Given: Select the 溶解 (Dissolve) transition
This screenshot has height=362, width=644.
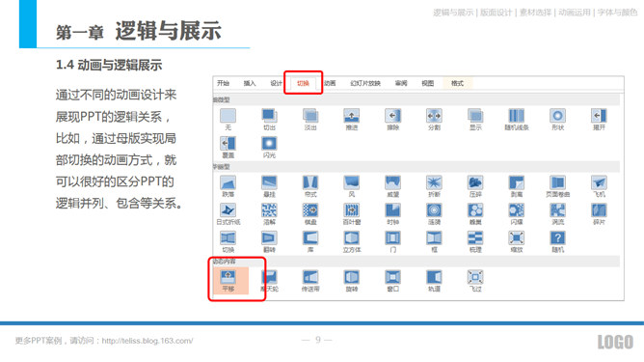Looking at the screenshot, I should click(269, 214).
